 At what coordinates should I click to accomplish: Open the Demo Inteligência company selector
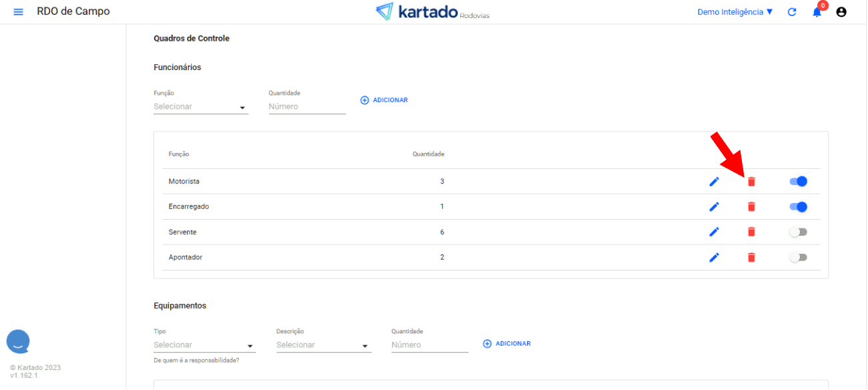735,12
